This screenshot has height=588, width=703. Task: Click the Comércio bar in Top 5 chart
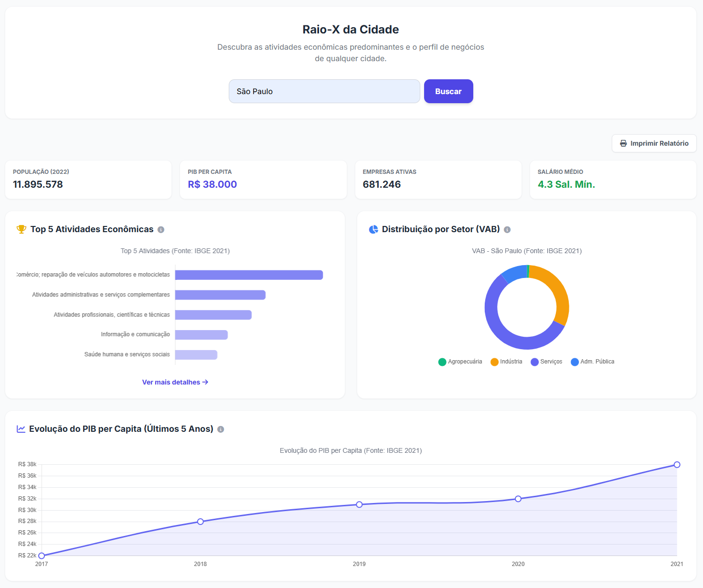coord(249,275)
